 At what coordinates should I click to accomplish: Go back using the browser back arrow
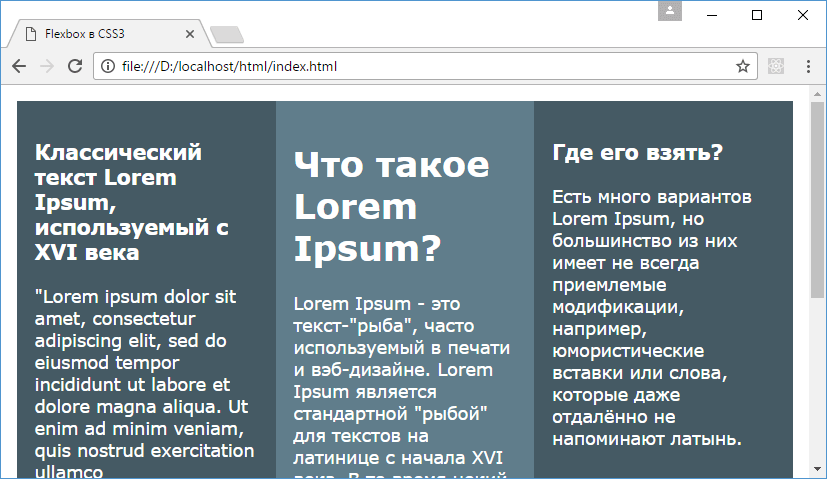coord(18,67)
